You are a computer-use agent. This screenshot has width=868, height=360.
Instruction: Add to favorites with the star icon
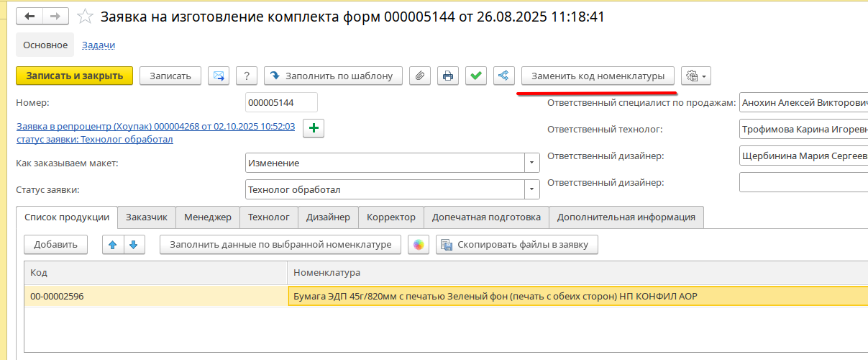(85, 17)
